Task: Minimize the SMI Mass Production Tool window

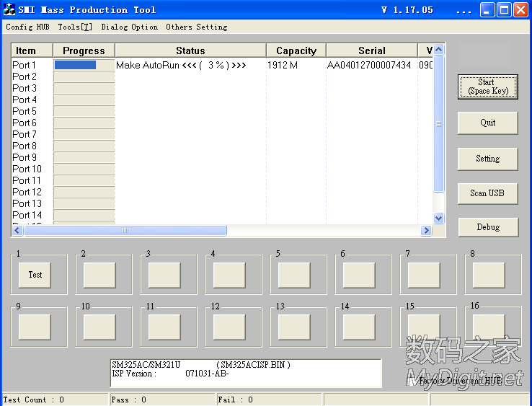Action: point(487,10)
